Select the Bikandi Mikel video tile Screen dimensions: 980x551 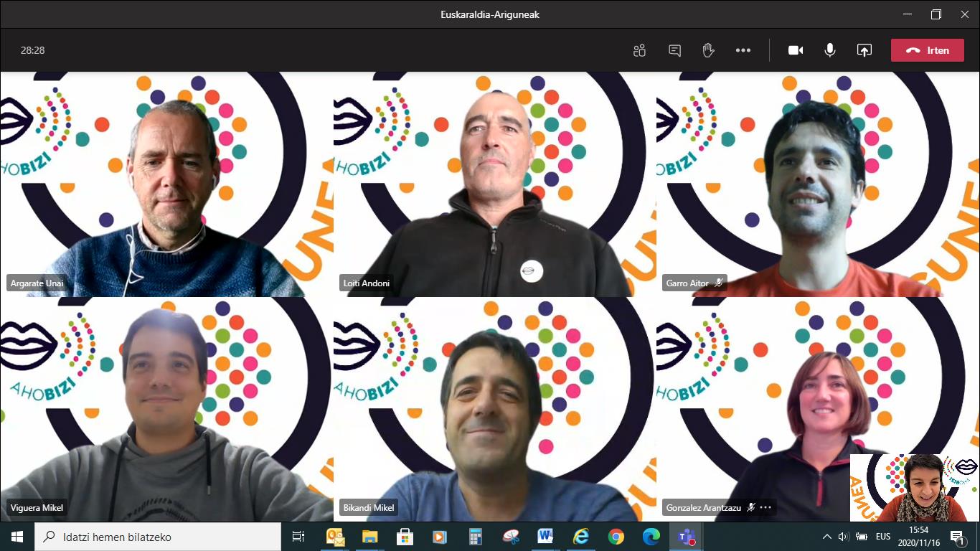tap(495, 410)
